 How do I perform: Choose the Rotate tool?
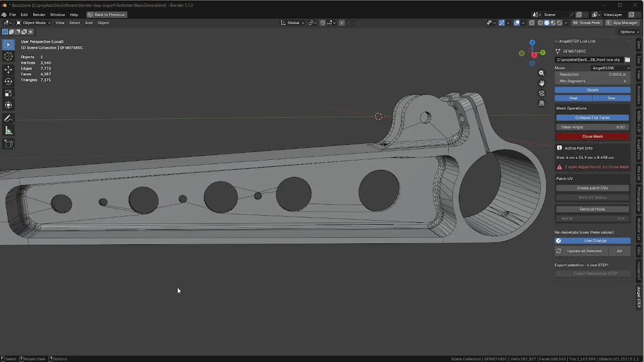8,82
